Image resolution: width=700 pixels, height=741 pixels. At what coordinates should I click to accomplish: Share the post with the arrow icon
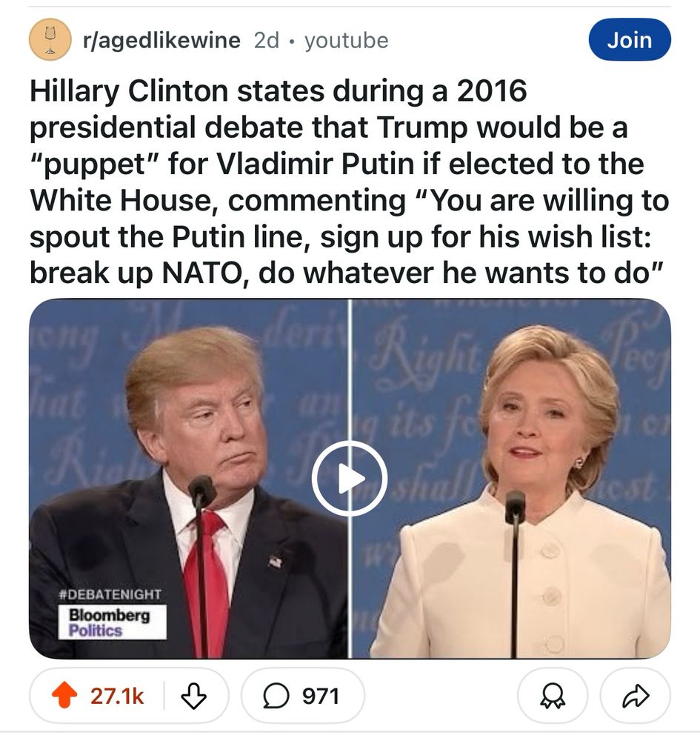[x=636, y=696]
